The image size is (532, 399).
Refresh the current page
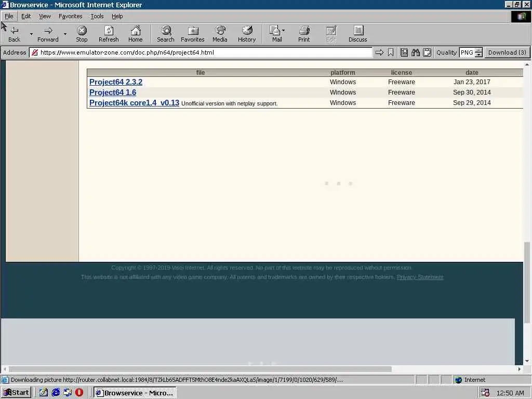pyautogui.click(x=109, y=34)
